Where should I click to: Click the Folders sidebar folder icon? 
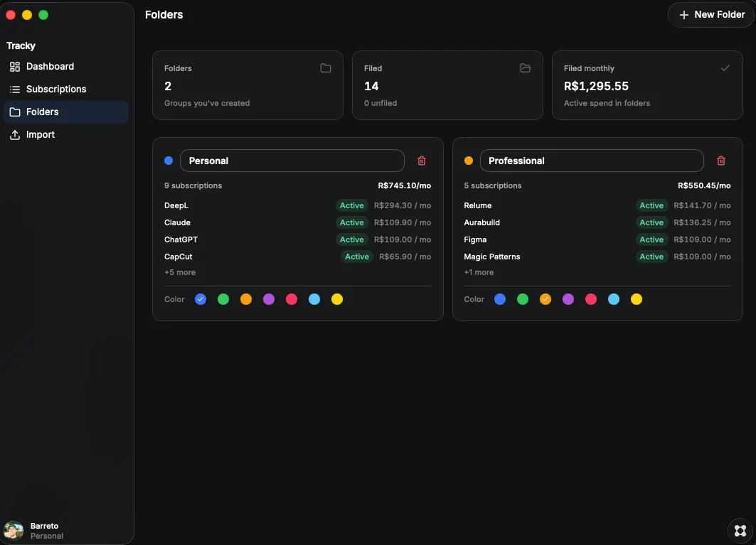(x=15, y=112)
